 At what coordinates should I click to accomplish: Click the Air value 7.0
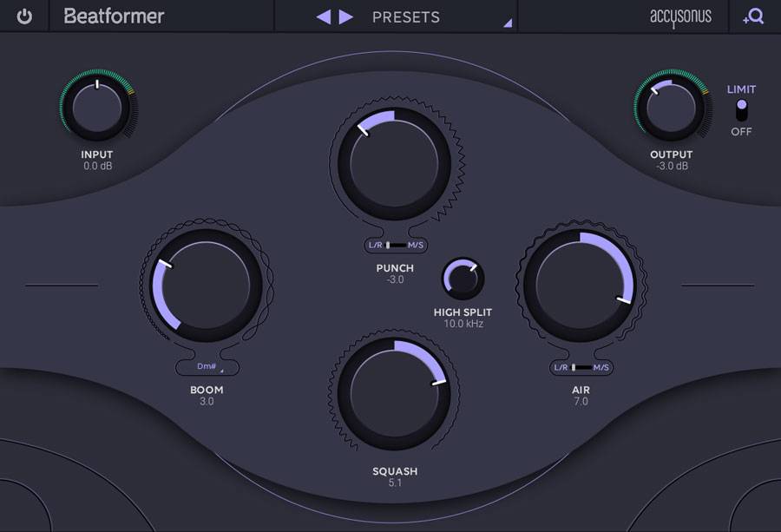581,402
